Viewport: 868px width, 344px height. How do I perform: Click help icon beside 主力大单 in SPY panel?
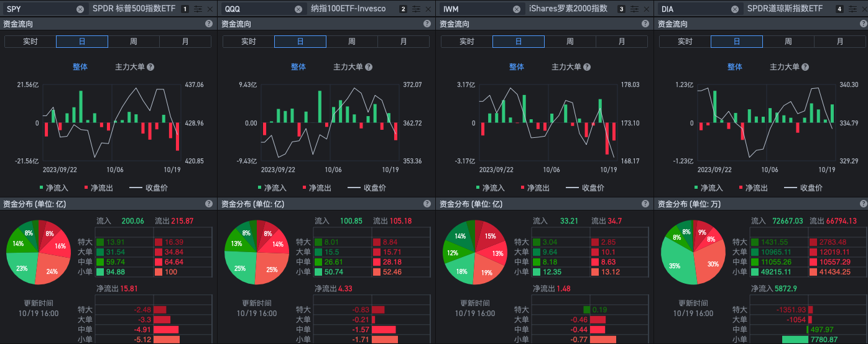pyautogui.click(x=150, y=67)
